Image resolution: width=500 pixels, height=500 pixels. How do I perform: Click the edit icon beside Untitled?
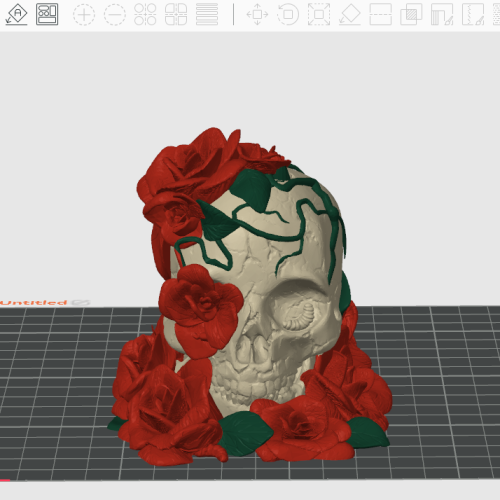click(x=81, y=303)
